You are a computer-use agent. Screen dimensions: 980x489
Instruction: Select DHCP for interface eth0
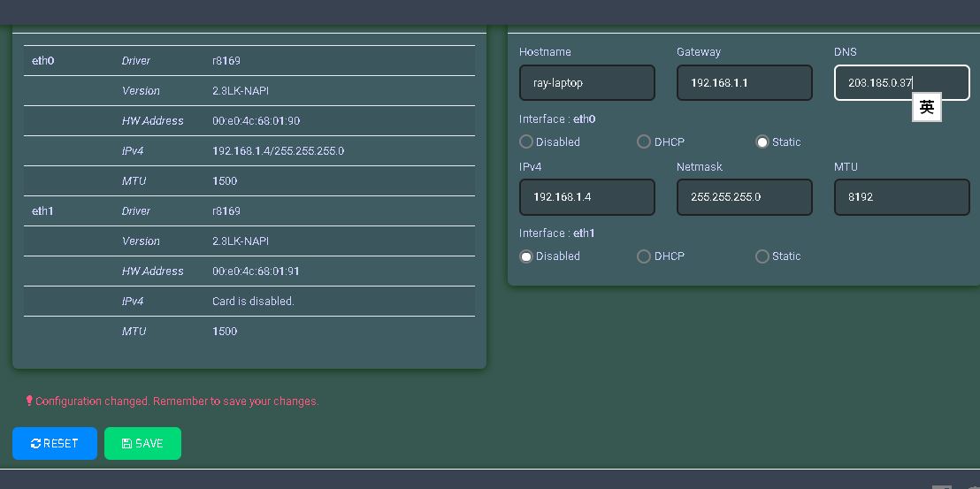point(644,141)
